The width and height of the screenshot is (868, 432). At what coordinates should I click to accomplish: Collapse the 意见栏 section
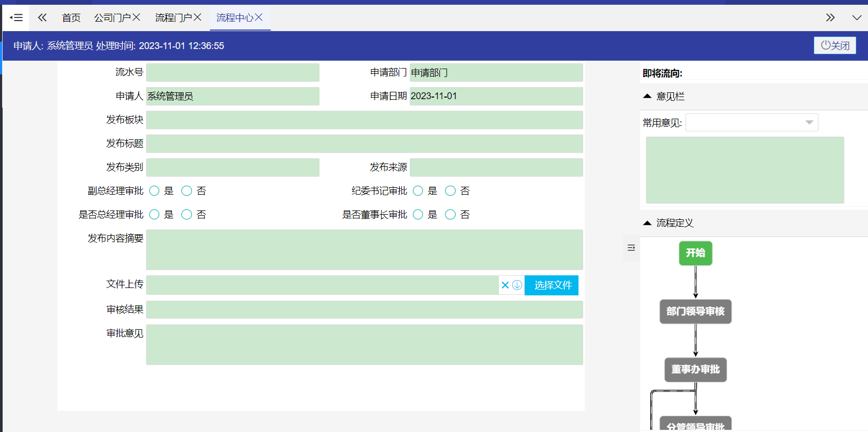click(x=648, y=96)
